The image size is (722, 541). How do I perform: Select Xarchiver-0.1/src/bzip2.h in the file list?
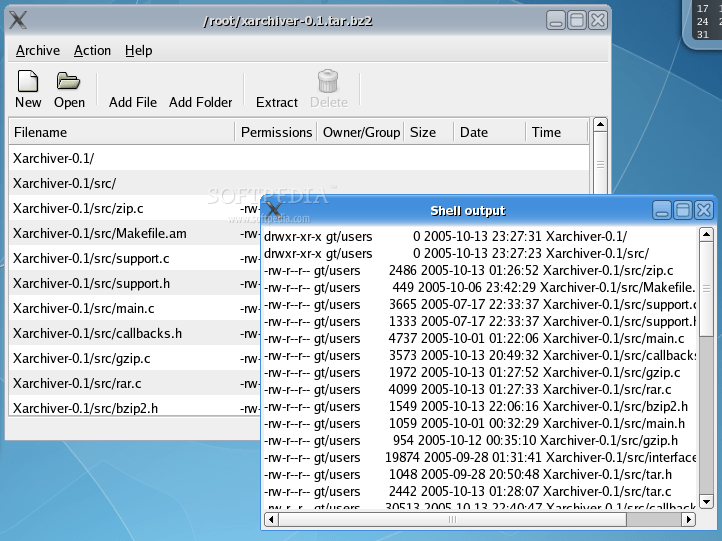pos(135,408)
